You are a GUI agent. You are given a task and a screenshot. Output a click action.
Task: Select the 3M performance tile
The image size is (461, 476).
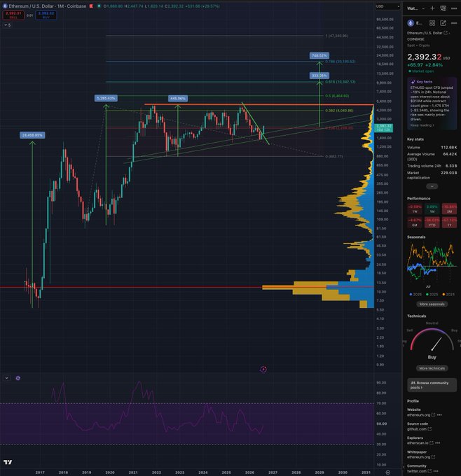[x=450, y=209]
